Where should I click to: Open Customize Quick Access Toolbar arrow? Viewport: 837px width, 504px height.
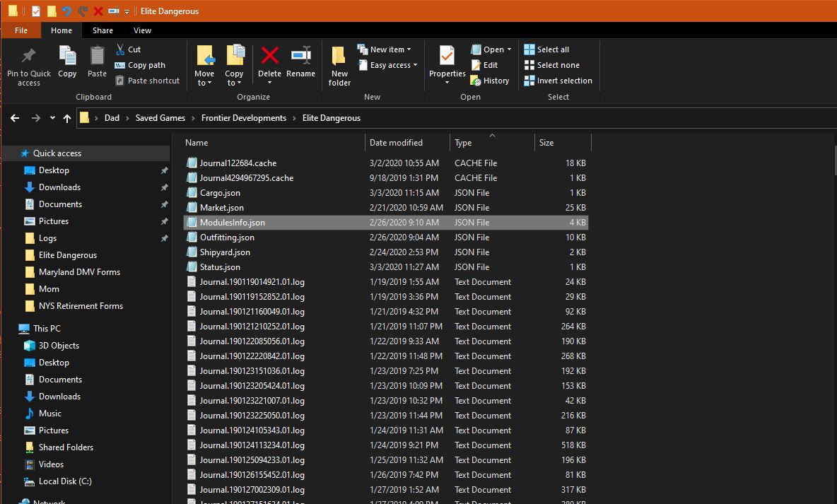click(x=127, y=11)
